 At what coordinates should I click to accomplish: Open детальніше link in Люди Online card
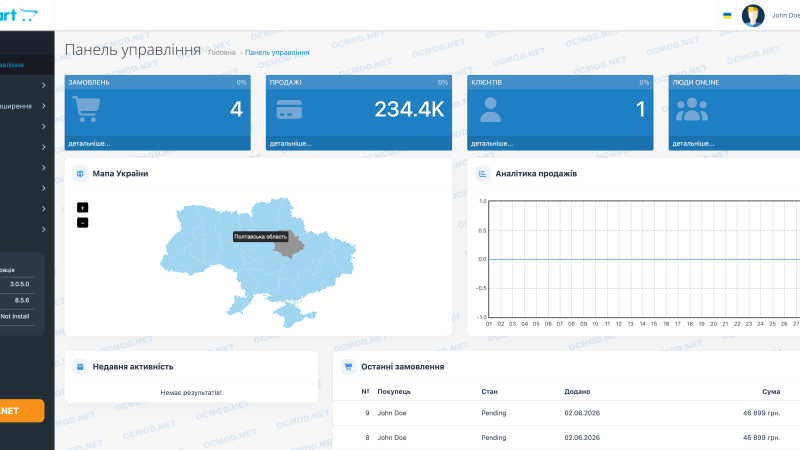coord(693,143)
